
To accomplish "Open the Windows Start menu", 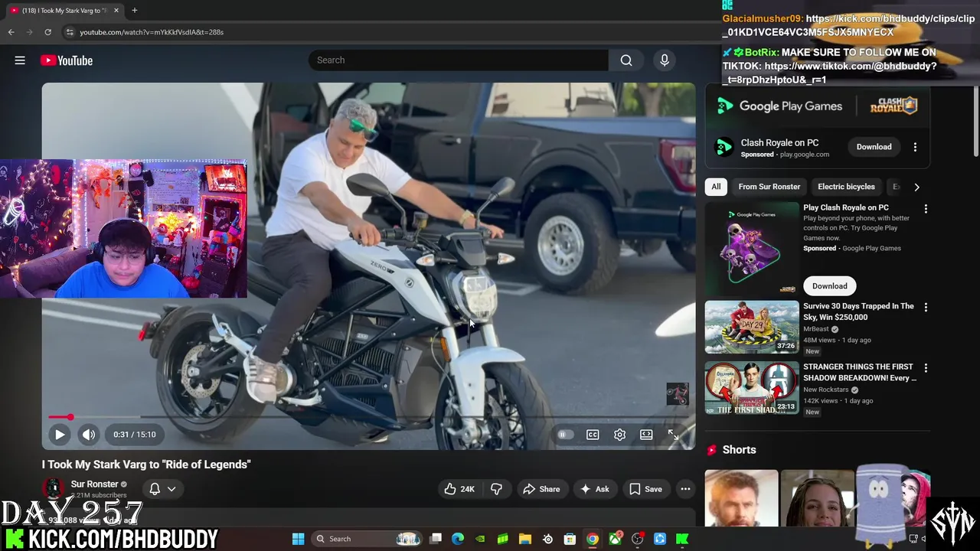I will pos(299,539).
